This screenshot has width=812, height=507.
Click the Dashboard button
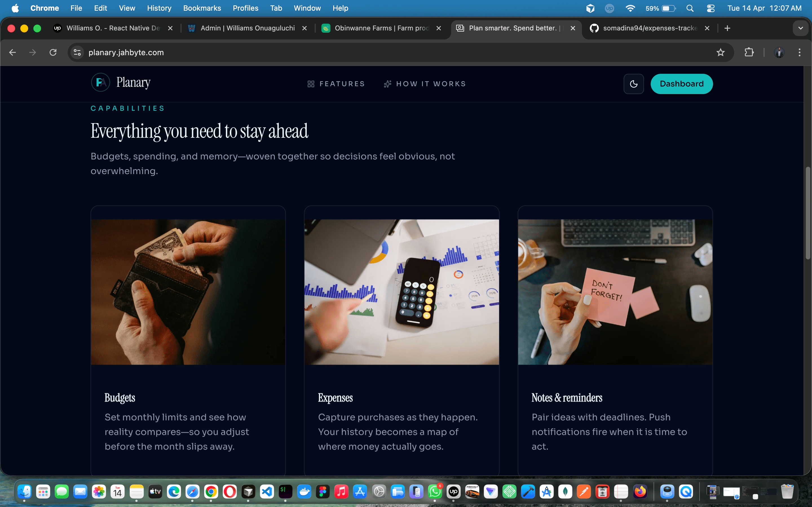click(x=681, y=84)
